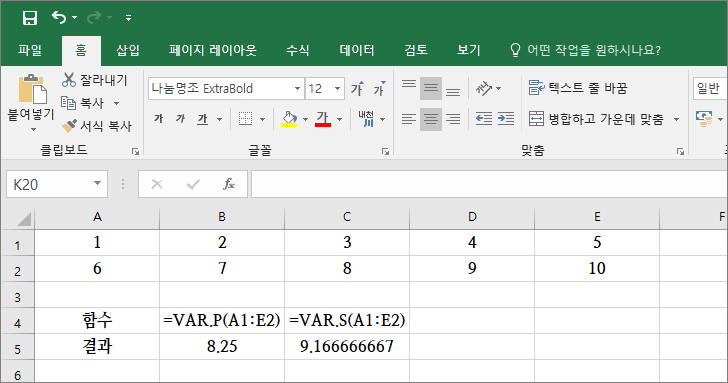Expand the borders options arrow

coord(262,119)
